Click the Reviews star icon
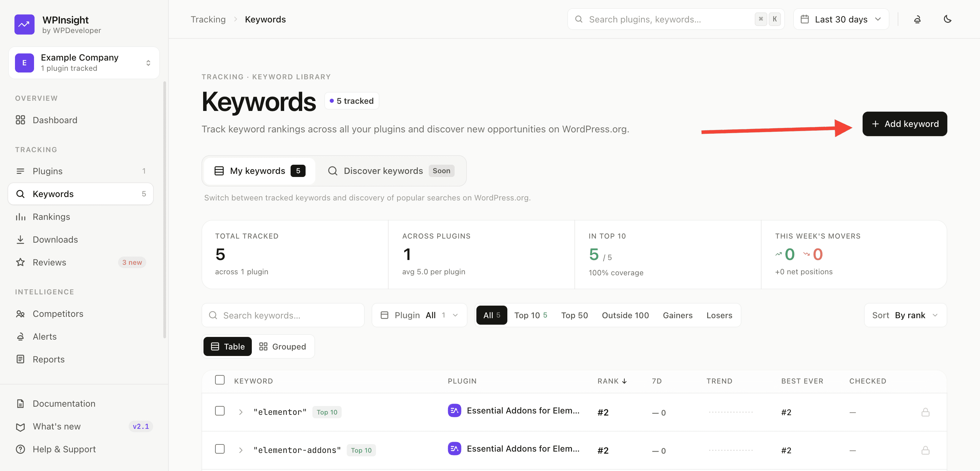 tap(20, 262)
